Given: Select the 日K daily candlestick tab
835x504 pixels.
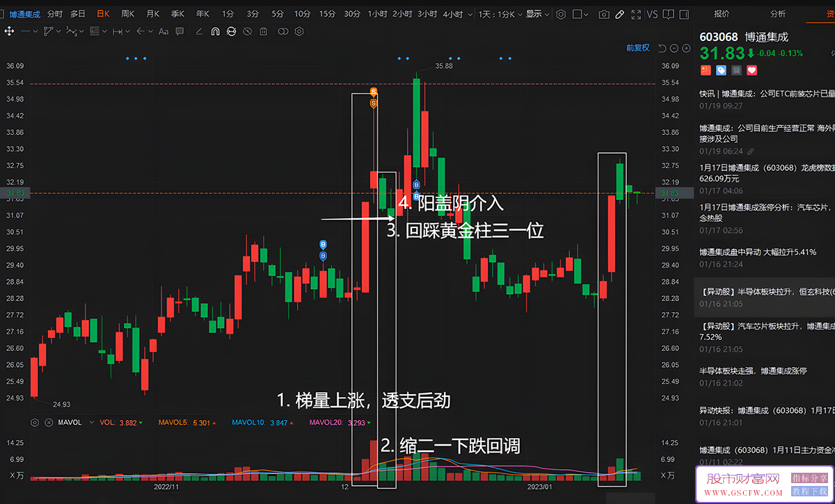Looking at the screenshot, I should click(x=103, y=14).
